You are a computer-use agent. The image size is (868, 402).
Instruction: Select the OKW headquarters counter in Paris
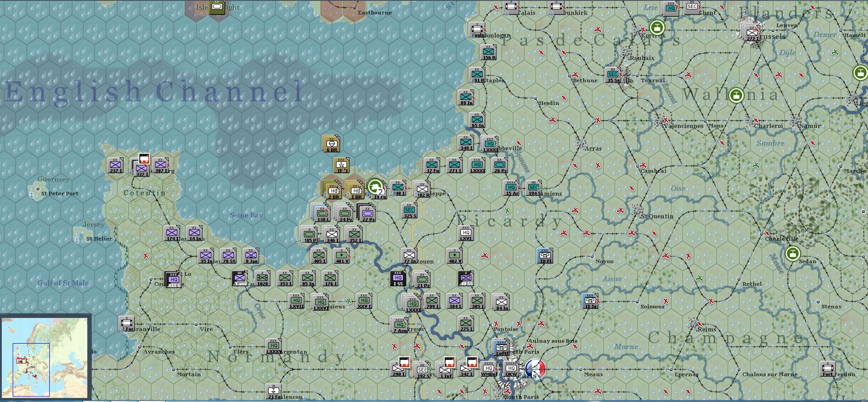pos(511,369)
